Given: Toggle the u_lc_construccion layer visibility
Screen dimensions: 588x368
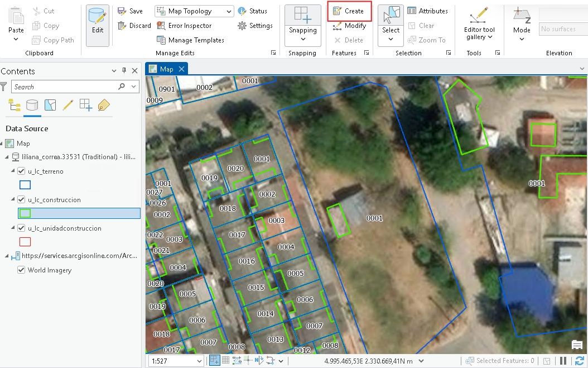Looking at the screenshot, I should point(21,200).
